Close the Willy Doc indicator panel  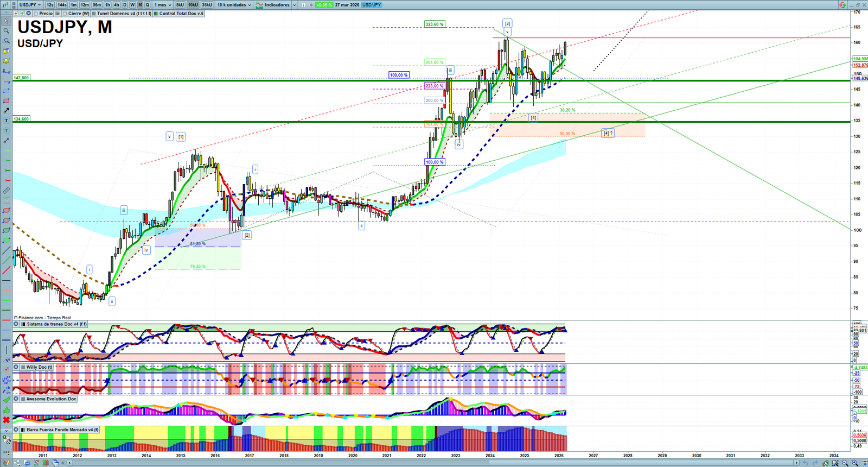(16, 367)
